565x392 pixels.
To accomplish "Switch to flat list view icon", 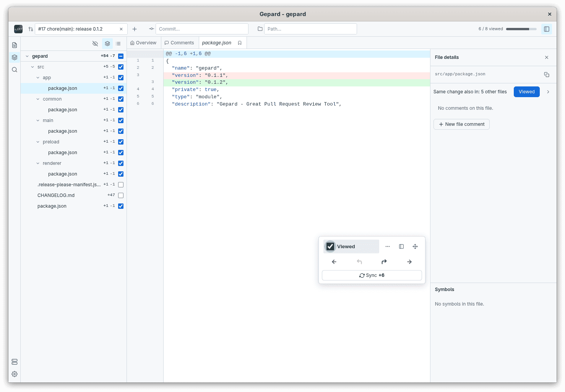I will pyautogui.click(x=118, y=44).
